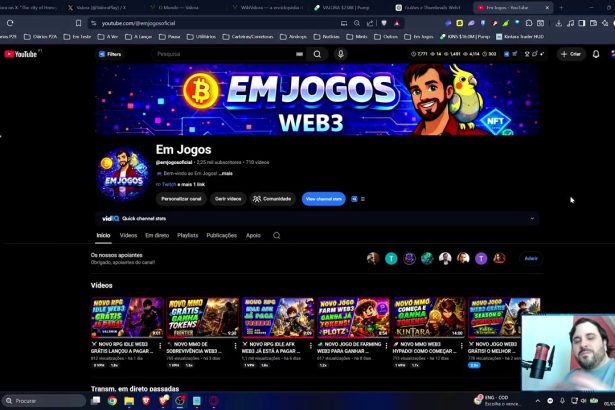The image size is (615, 410).
Task: Open options menu for NOVO JOGO DE FARMING video
Action: coord(386,346)
